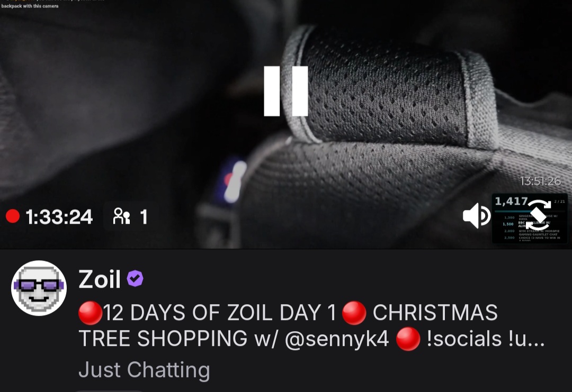572x392 pixels.
Task: Tap the rotate screen icon
Action: click(538, 215)
